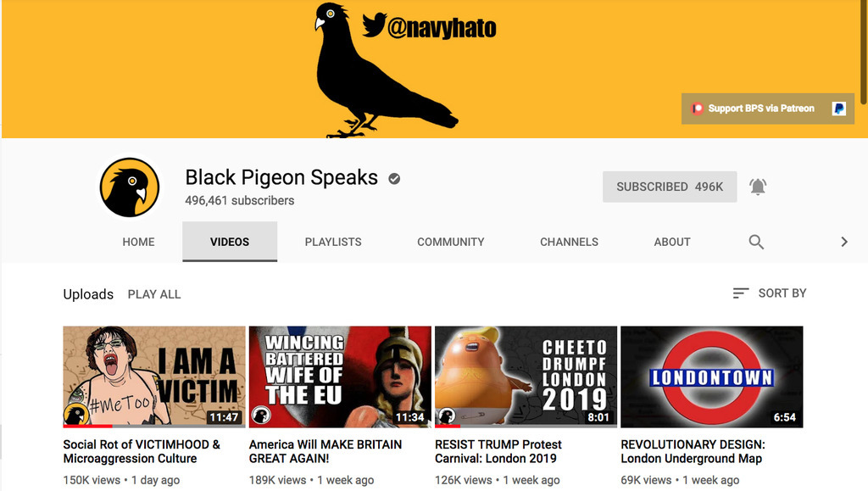
Task: Click the Patreon logo icon
Action: (697, 109)
